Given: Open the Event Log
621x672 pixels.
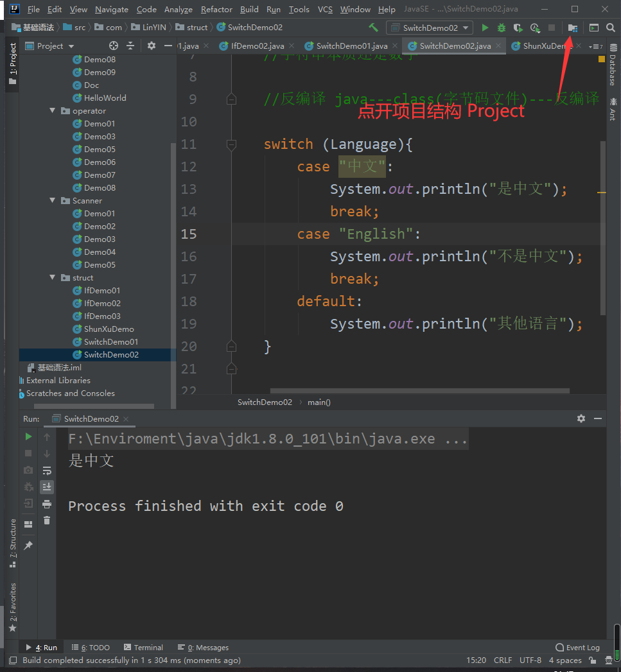Looking at the screenshot, I should pyautogui.click(x=577, y=647).
